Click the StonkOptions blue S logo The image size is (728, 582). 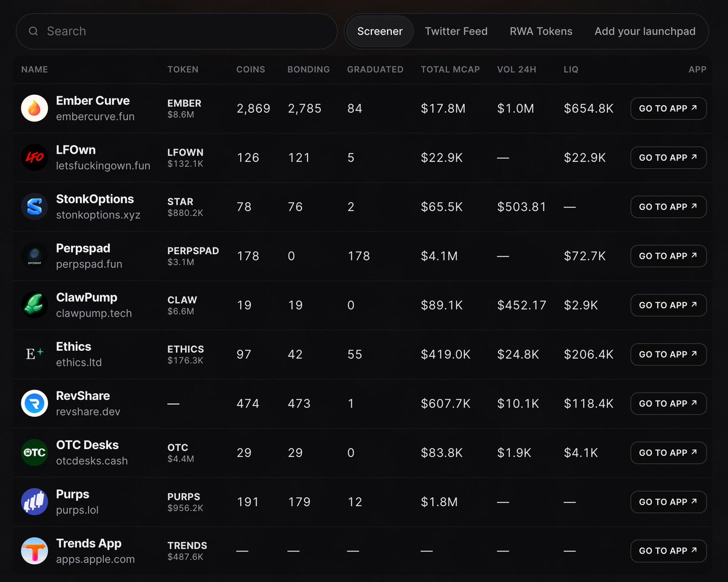tap(35, 207)
